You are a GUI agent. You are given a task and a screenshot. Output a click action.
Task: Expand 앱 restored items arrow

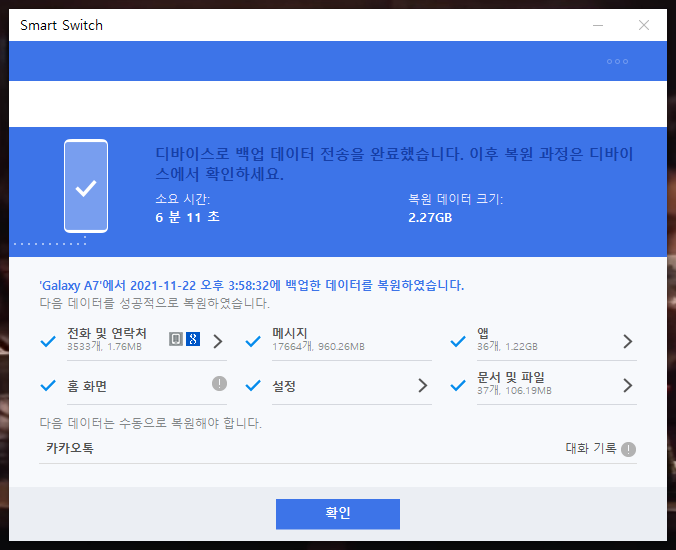click(x=628, y=341)
